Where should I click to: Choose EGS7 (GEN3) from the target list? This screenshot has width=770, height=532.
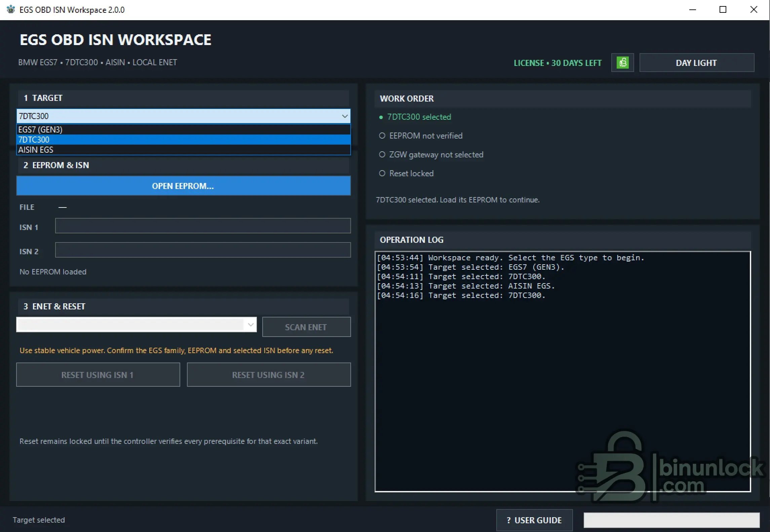click(183, 129)
